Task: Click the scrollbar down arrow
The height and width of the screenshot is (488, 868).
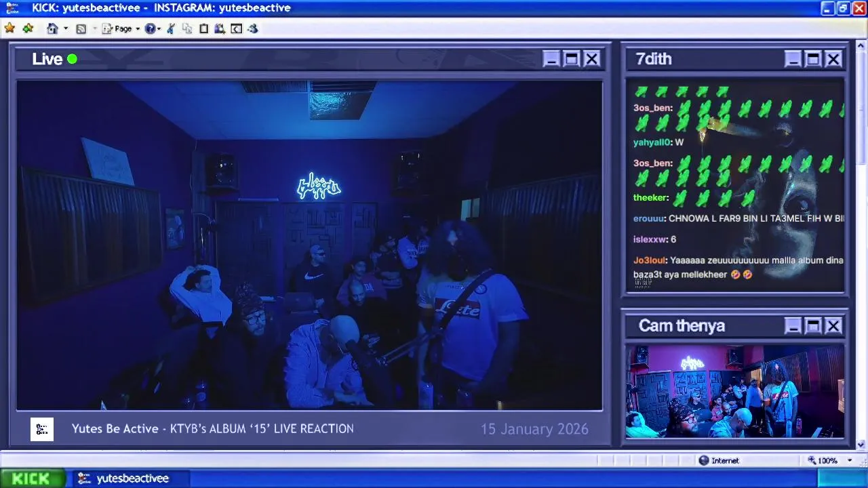Action: pyautogui.click(x=861, y=445)
